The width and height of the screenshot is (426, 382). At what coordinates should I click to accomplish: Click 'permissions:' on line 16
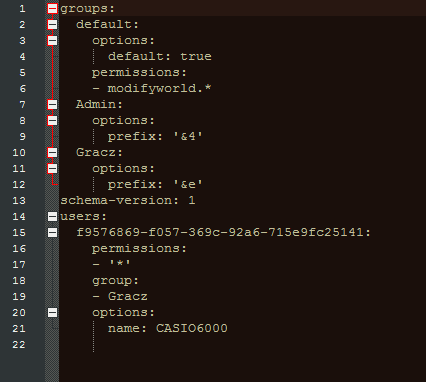pos(139,249)
